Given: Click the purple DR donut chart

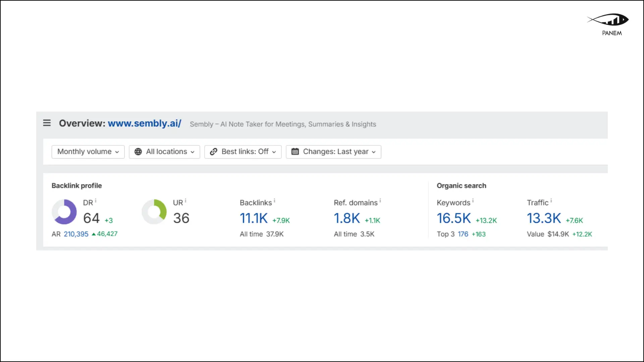Looking at the screenshot, I should pyautogui.click(x=64, y=212).
